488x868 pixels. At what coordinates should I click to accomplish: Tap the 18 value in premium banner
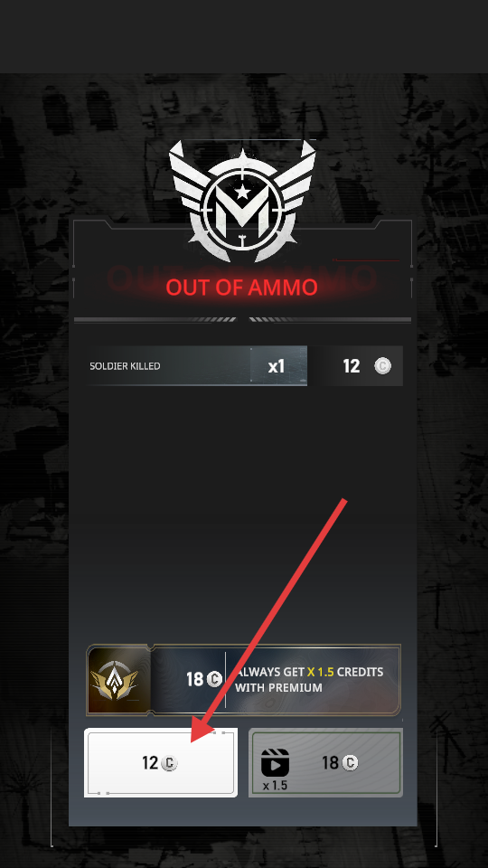pyautogui.click(x=195, y=679)
